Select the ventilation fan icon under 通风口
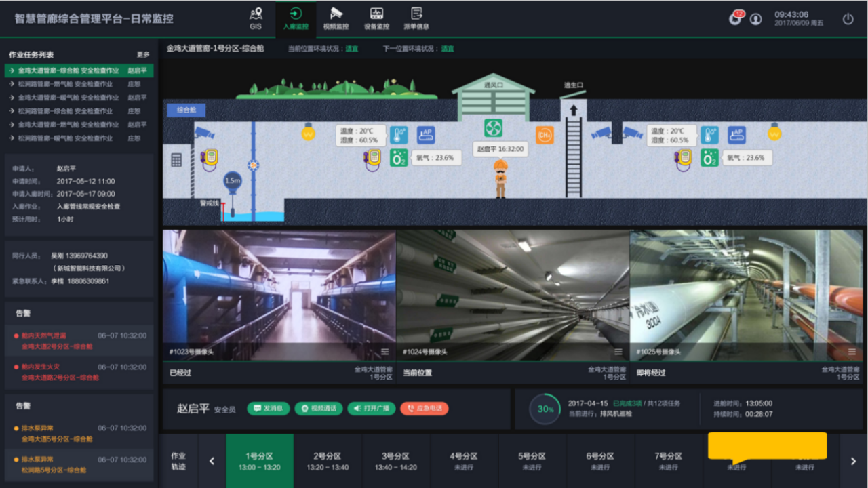 493,128
